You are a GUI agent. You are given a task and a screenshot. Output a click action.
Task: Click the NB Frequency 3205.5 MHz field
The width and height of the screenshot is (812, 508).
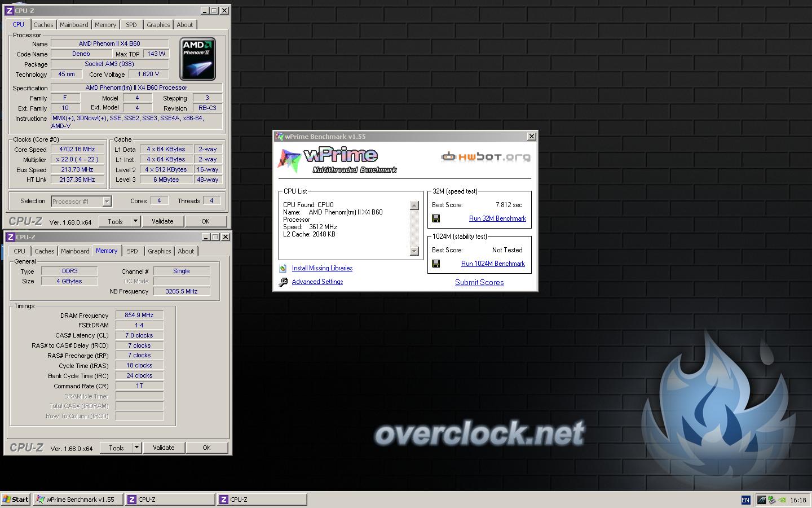pos(181,291)
